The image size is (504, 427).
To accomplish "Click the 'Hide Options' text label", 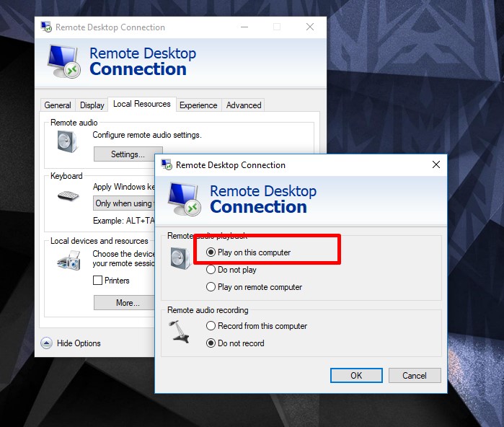I will pyautogui.click(x=79, y=343).
